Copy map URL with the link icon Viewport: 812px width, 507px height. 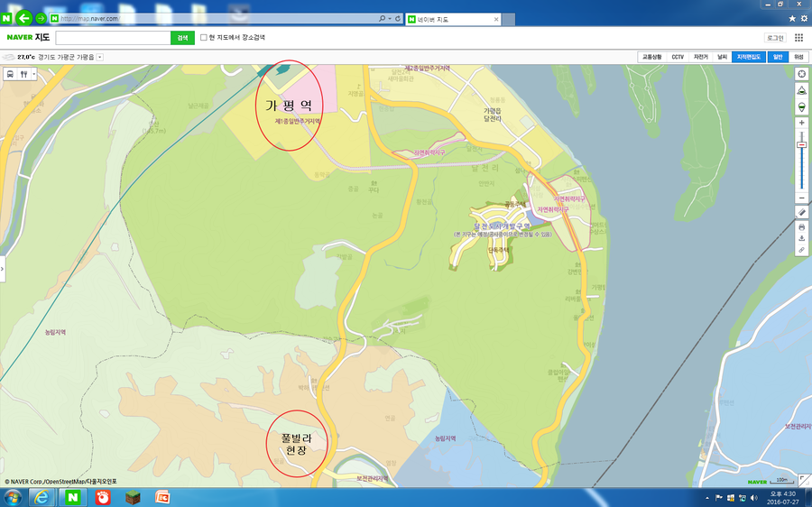click(x=802, y=250)
